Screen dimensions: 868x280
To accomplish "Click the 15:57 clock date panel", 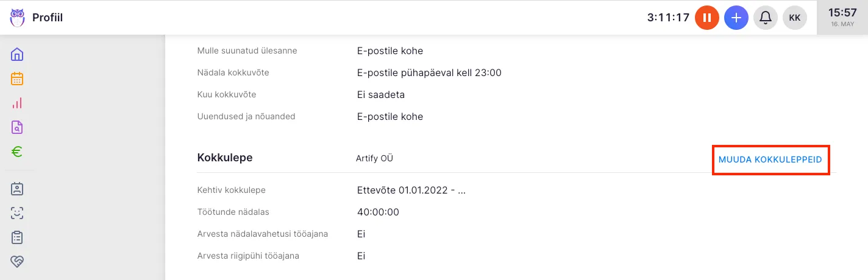I will 842,17.
